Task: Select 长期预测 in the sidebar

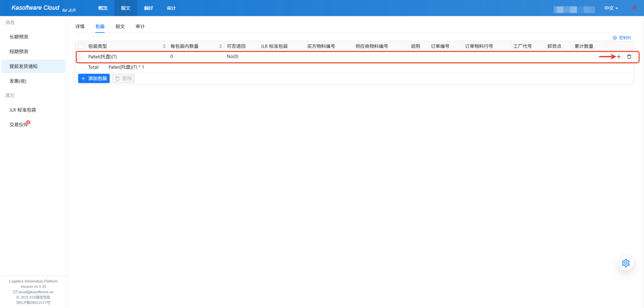Action: 19,37
